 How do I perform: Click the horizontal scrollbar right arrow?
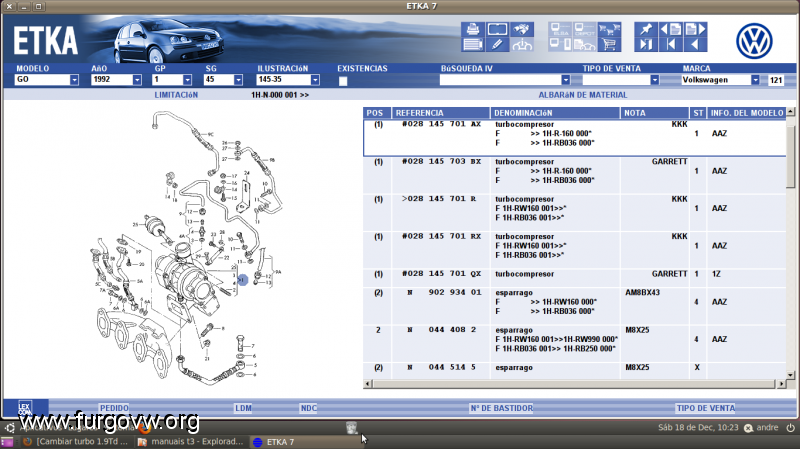point(781,384)
